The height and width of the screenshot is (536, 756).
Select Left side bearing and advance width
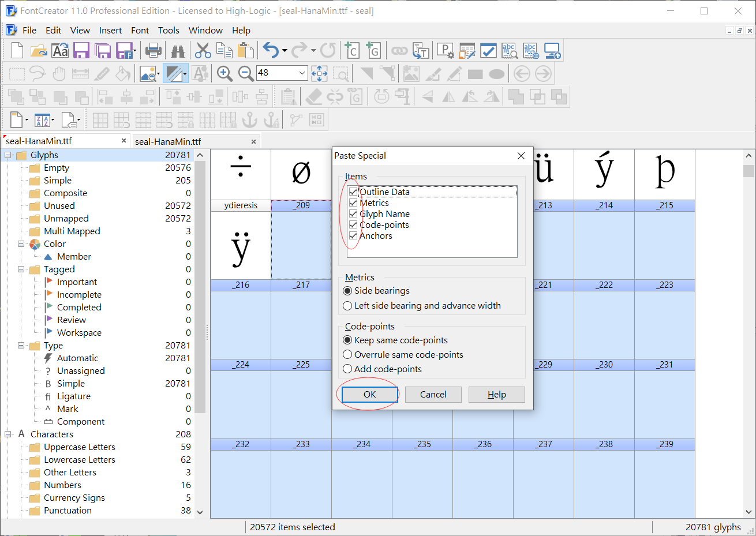pyautogui.click(x=347, y=306)
